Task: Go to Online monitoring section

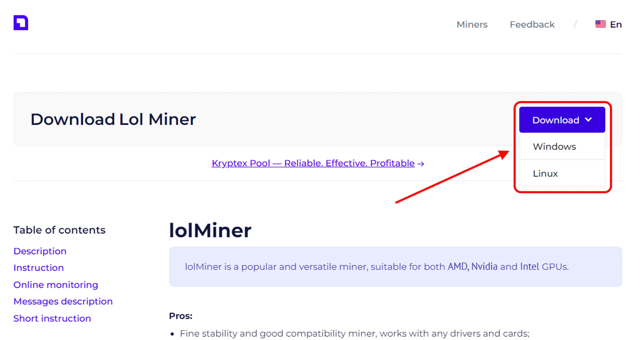Action: click(56, 285)
